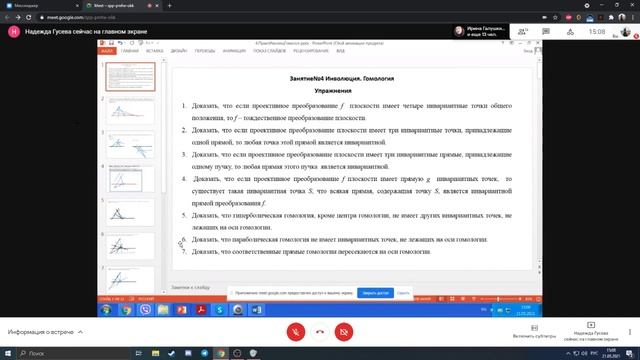Close the Meet browser tab
Screen dimensions: 640x360
157,6
